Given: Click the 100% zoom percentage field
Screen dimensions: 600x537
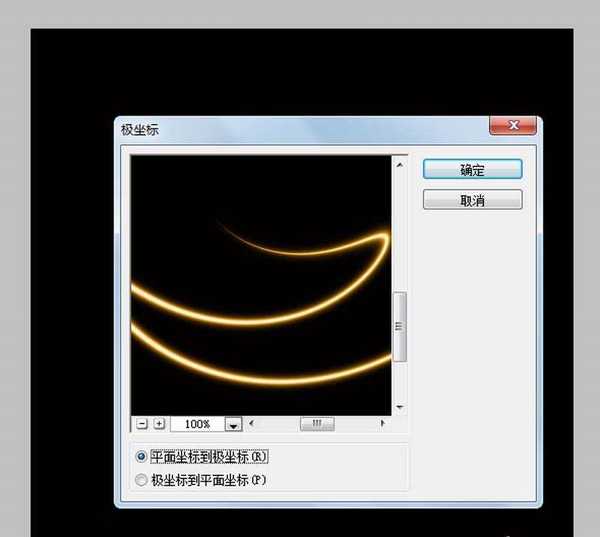Looking at the screenshot, I should (x=196, y=424).
